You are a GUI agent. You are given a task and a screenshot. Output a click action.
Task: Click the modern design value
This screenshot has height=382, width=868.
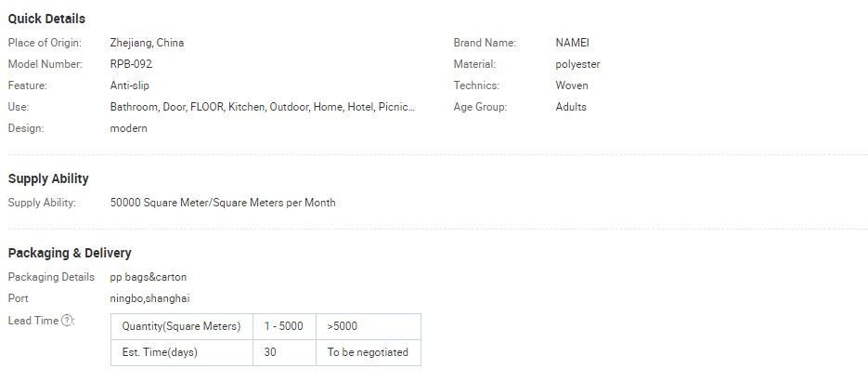(x=128, y=128)
